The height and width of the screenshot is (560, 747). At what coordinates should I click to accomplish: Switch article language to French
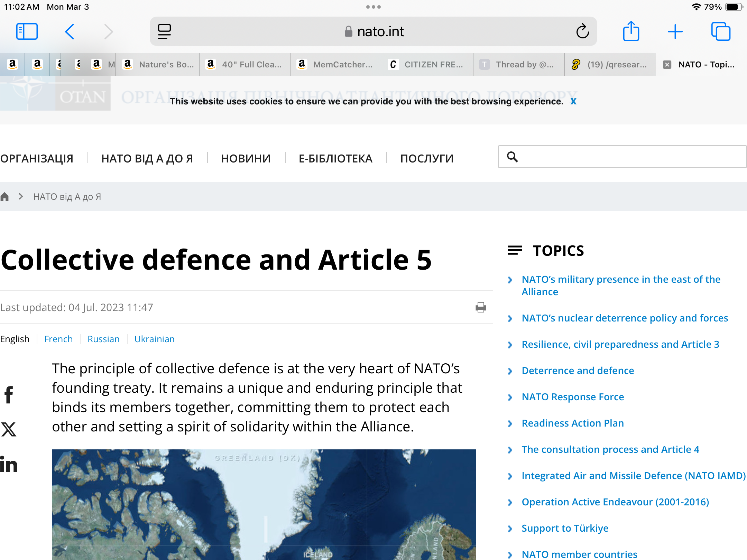[58, 339]
